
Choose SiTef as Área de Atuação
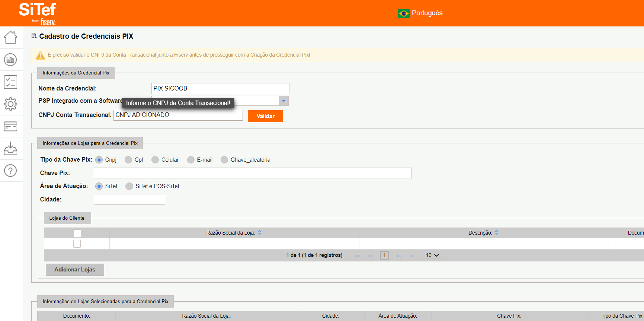coord(99,186)
